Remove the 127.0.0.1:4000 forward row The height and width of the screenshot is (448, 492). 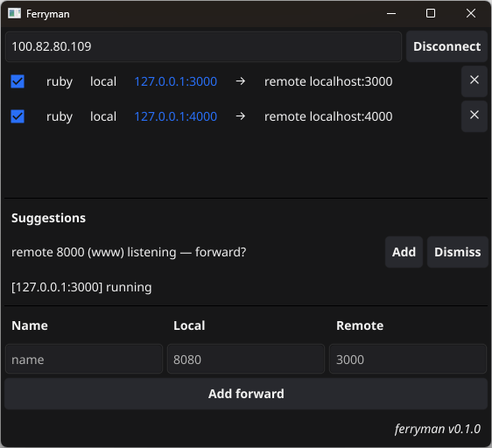[474, 116]
